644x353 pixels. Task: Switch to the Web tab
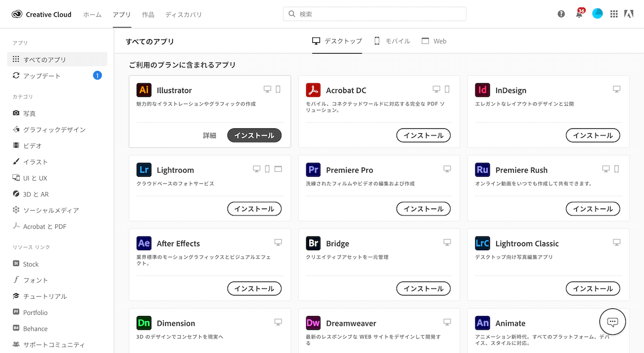[x=434, y=41]
